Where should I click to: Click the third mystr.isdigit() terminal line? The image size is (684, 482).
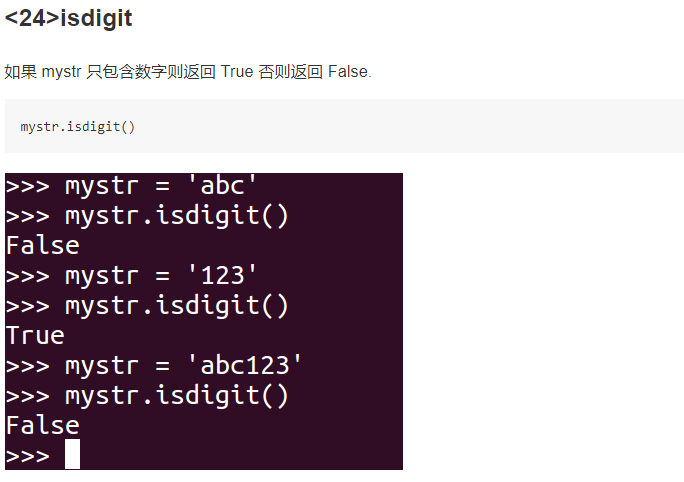pos(147,396)
